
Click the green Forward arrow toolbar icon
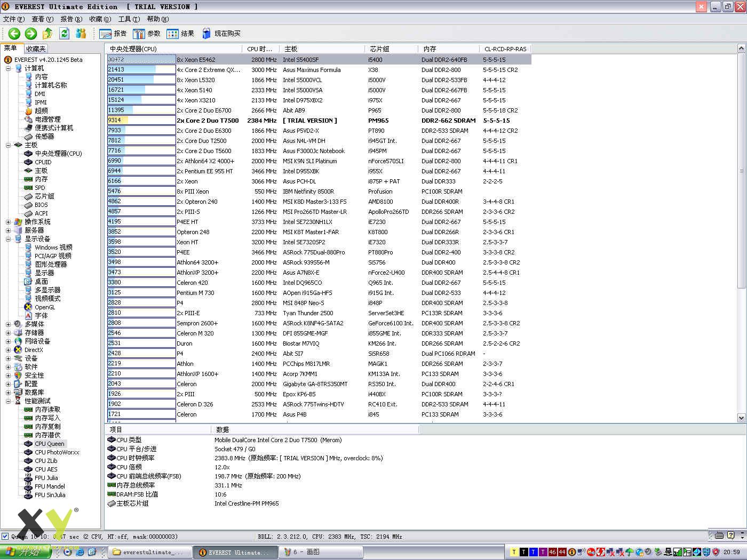point(31,34)
